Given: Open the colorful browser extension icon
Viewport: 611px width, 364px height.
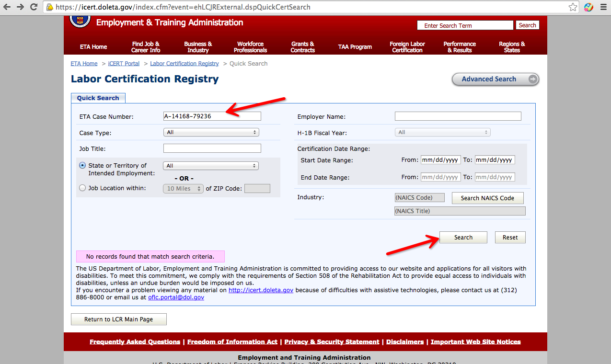Looking at the screenshot, I should point(589,7).
